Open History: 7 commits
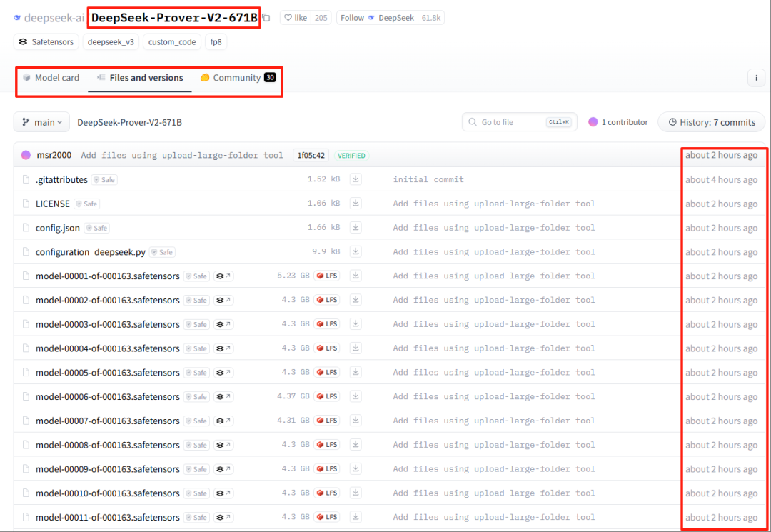Image resolution: width=771 pixels, height=532 pixels. click(711, 122)
